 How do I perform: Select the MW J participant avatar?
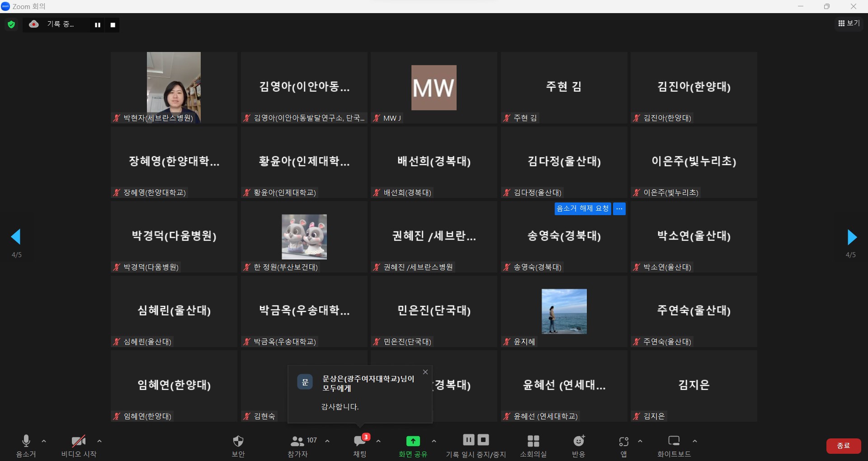click(434, 88)
